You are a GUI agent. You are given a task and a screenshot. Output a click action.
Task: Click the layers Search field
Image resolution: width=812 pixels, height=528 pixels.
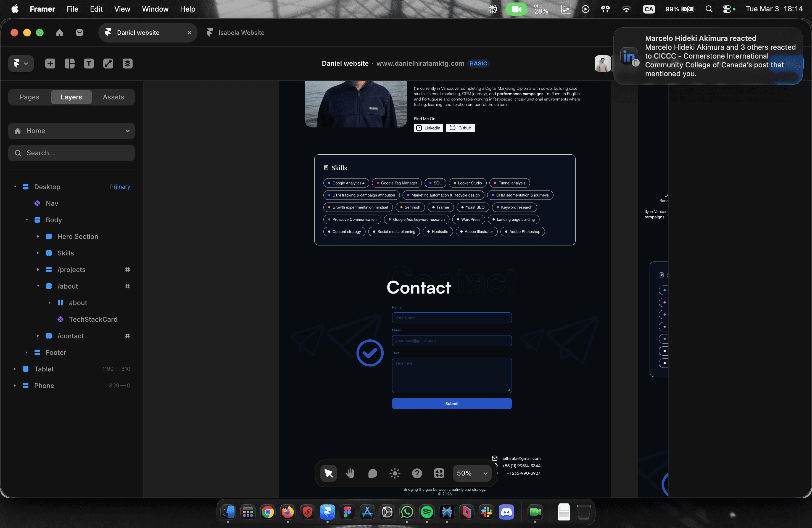(x=71, y=153)
